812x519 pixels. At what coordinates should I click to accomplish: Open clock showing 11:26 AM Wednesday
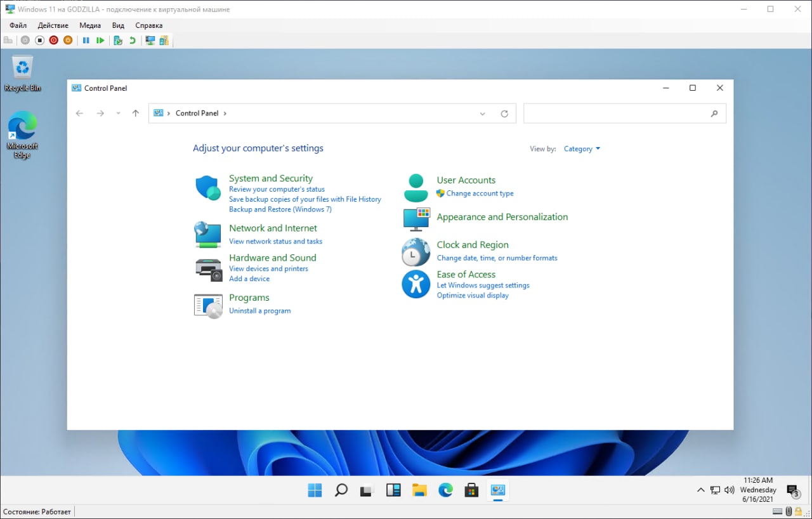(758, 490)
